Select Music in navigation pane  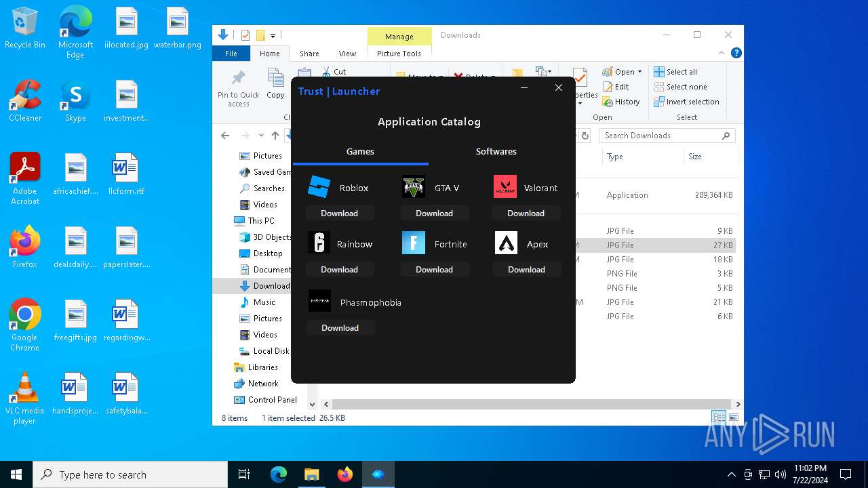point(258,302)
